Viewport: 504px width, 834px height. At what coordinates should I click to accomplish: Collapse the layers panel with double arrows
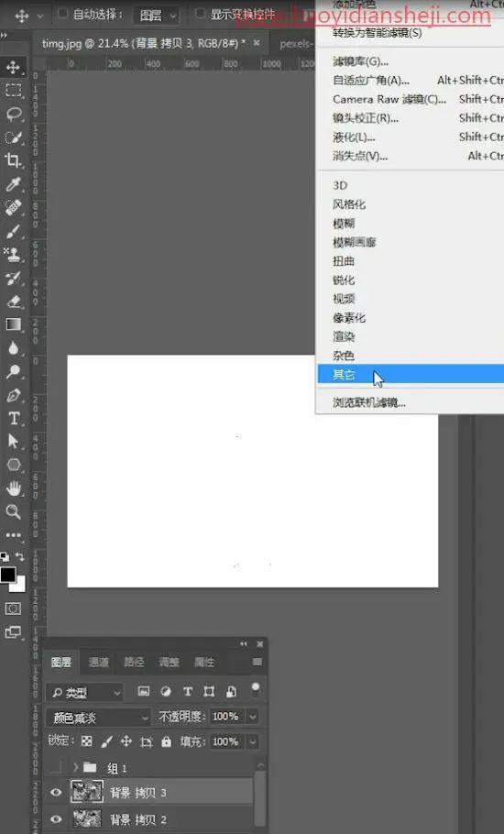click(x=244, y=644)
